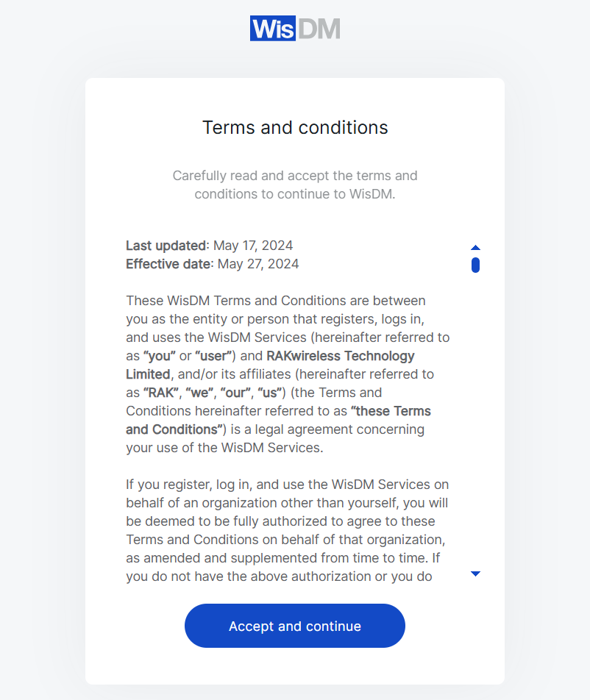590x700 pixels.
Task: Click the bold "Last updated" label
Action: click(165, 245)
